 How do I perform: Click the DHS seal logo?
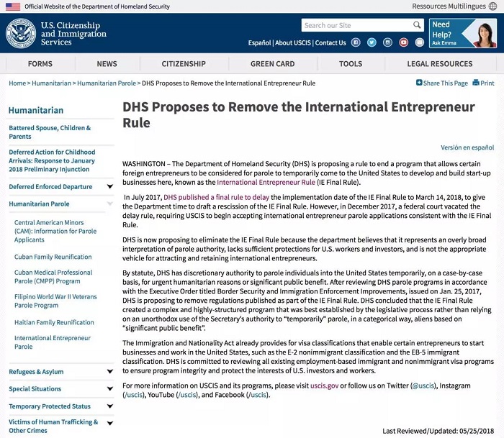(x=21, y=33)
